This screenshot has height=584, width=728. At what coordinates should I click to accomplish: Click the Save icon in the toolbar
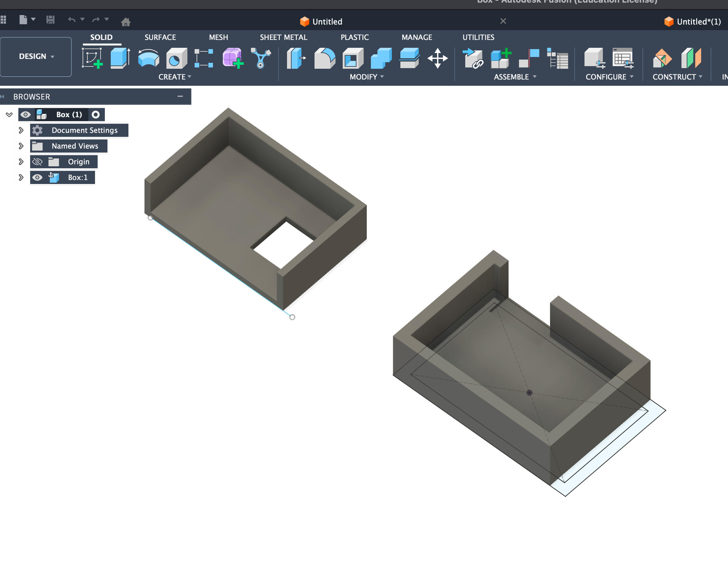[50, 20]
